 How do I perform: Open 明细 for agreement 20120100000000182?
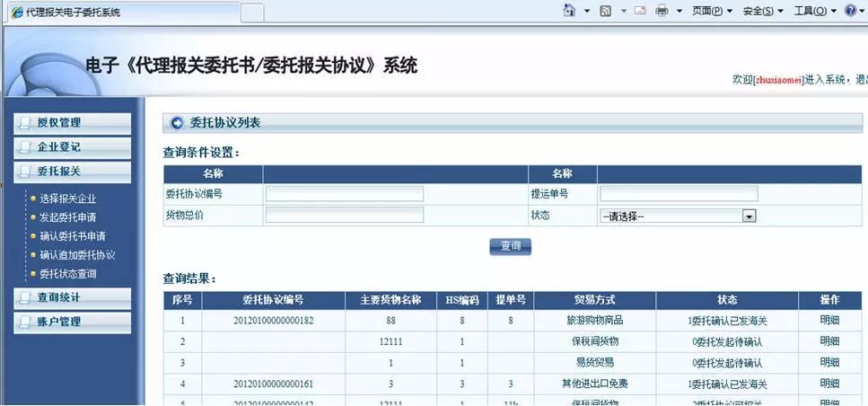[829, 320]
